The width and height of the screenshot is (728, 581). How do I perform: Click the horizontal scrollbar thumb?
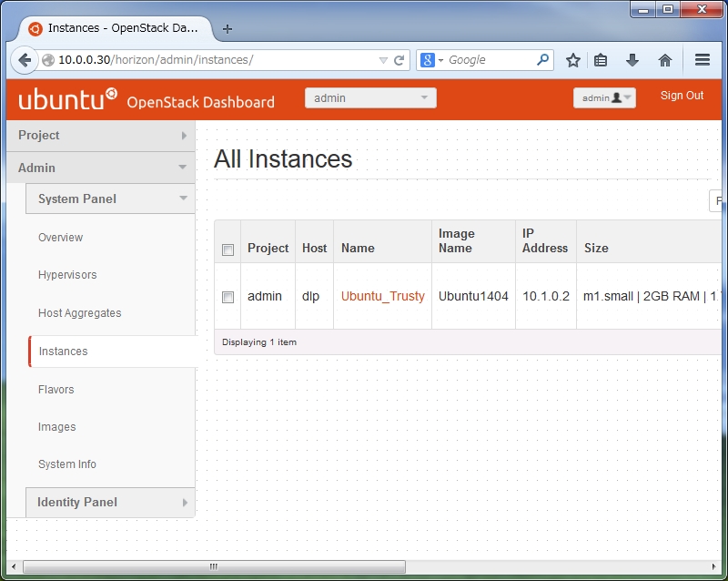[214, 566]
